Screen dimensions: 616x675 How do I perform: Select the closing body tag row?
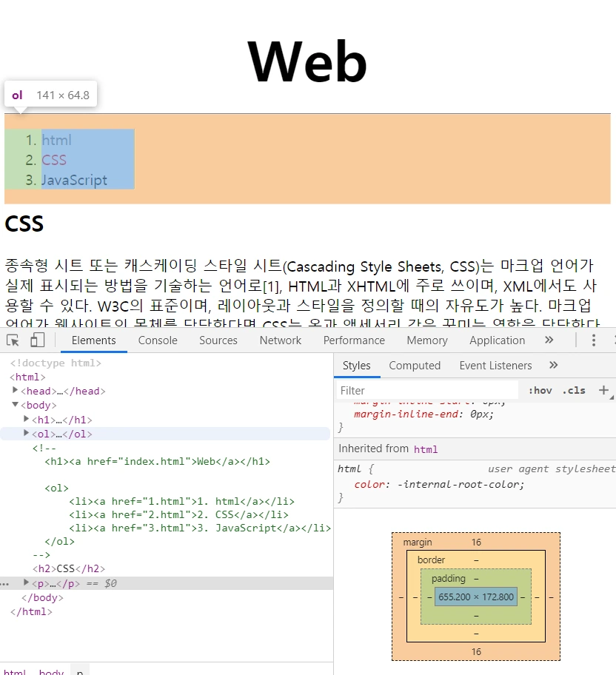pyautogui.click(x=42, y=597)
